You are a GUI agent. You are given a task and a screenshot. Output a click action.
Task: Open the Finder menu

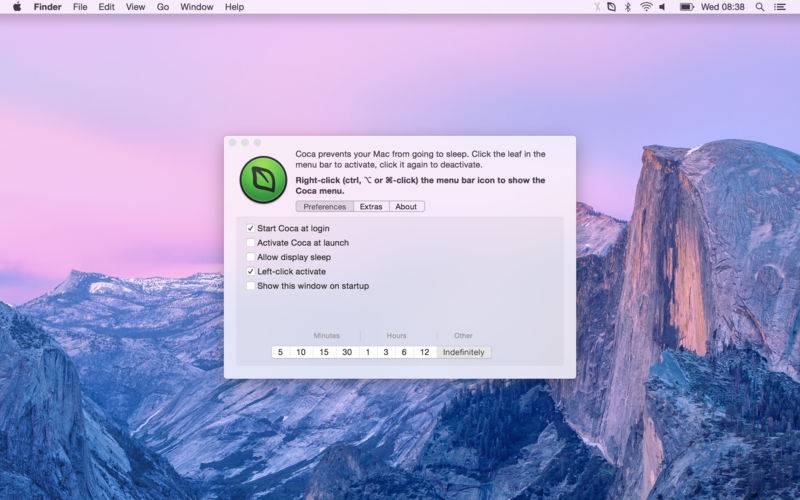coord(47,7)
